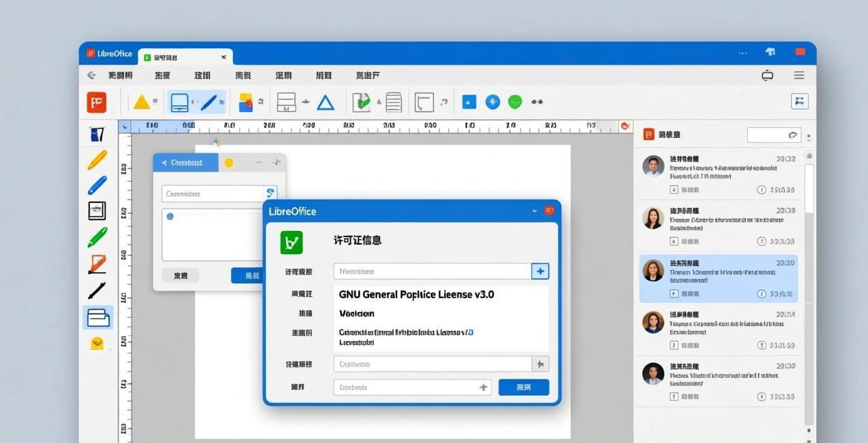Click the monitor icon beside the hamburger menu
The height and width of the screenshot is (443, 868).
click(767, 75)
